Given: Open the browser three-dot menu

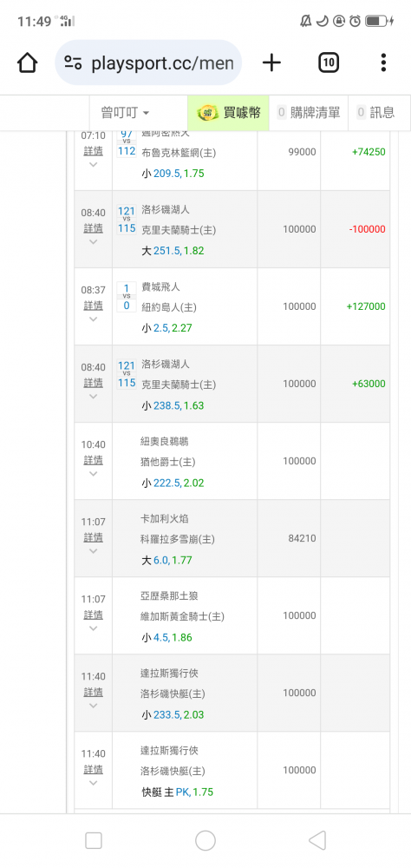Looking at the screenshot, I should pos(383,62).
